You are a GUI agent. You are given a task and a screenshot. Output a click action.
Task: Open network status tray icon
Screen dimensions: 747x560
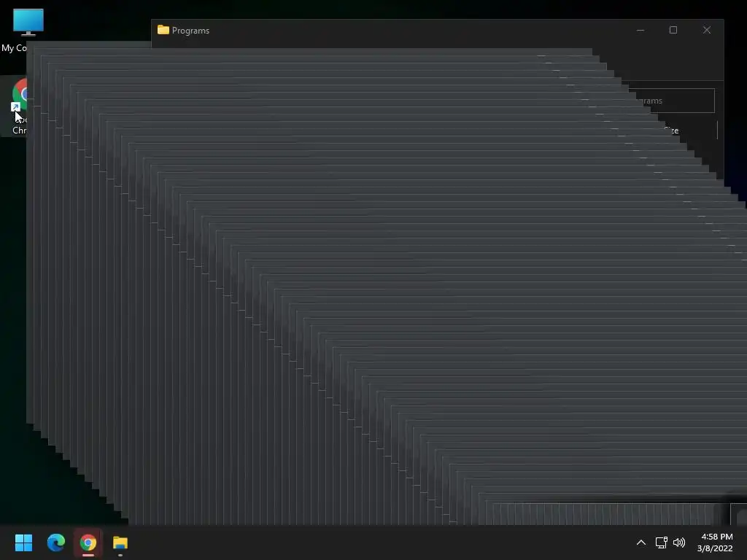coord(661,542)
